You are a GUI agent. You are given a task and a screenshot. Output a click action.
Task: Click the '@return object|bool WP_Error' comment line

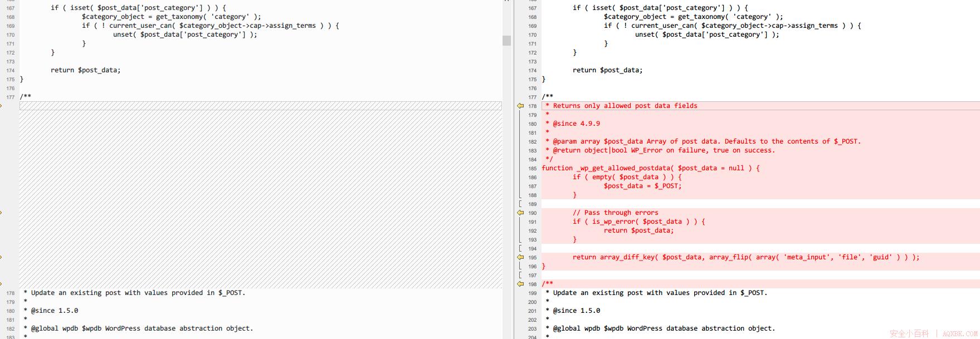660,150
